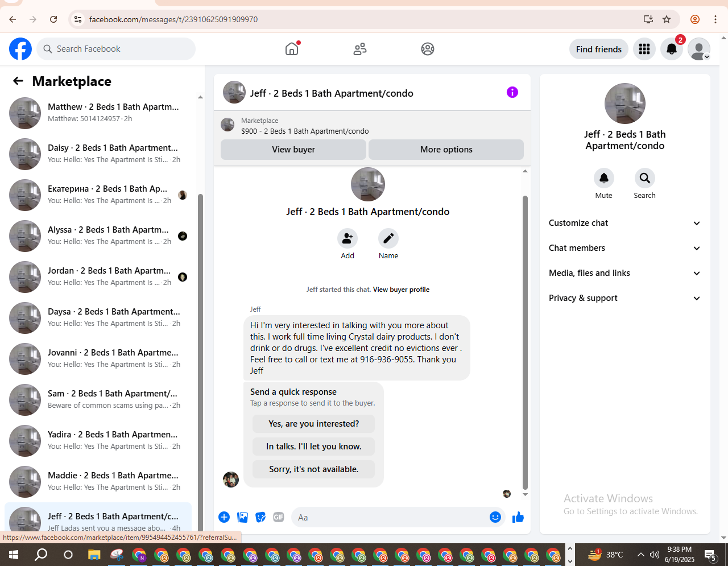Click the listing thumbnail in right panel
The width and height of the screenshot is (728, 566).
tap(625, 104)
